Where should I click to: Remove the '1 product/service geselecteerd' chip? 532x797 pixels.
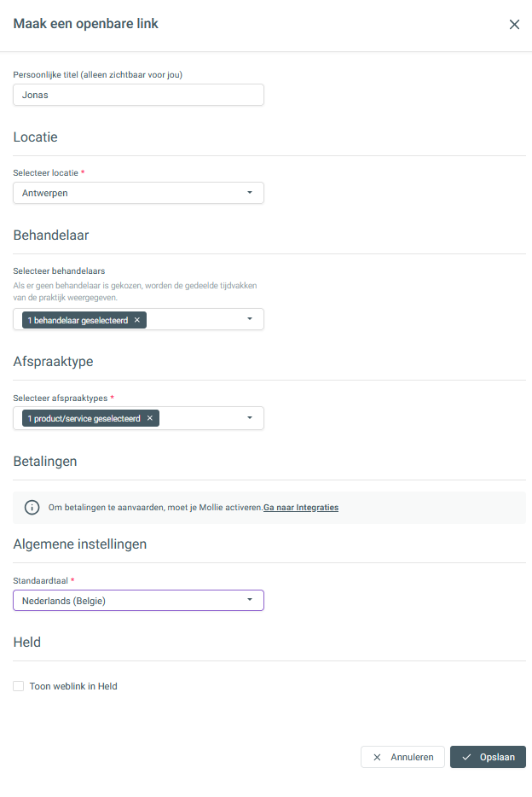pyautogui.click(x=150, y=418)
